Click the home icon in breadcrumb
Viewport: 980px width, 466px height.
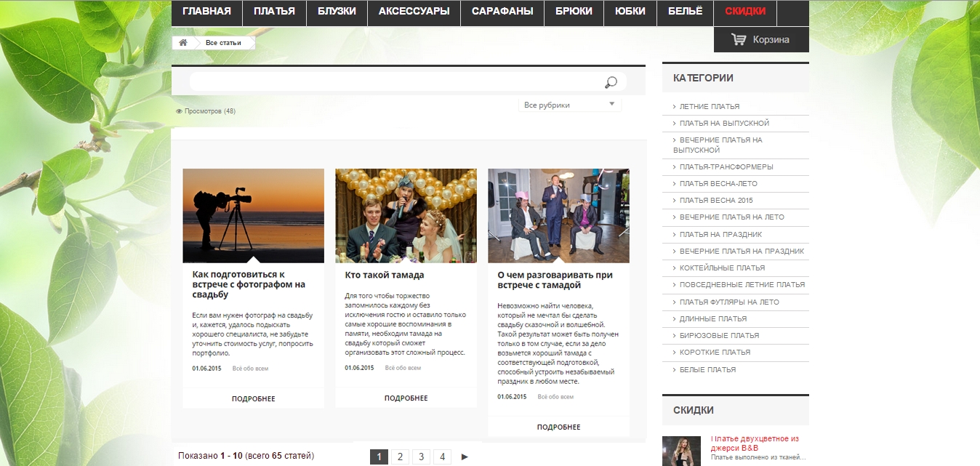coord(183,43)
